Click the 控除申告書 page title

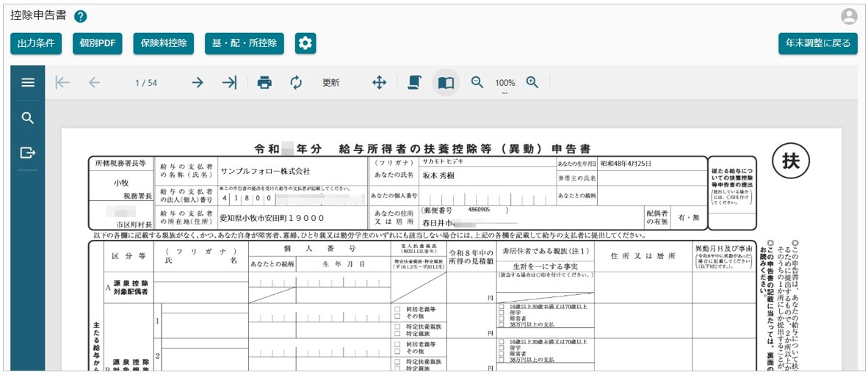click(38, 15)
